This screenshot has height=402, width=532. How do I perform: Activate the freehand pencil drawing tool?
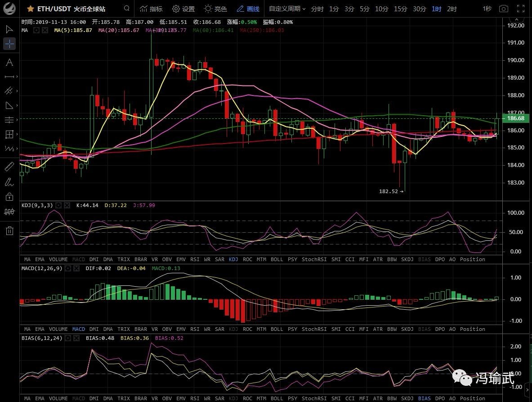click(x=9, y=182)
